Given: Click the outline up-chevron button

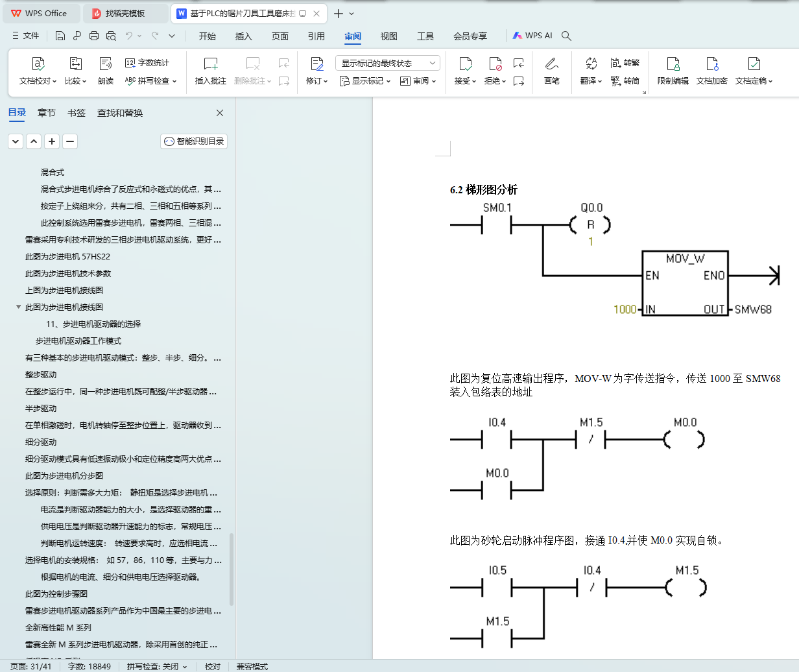Looking at the screenshot, I should point(34,141).
